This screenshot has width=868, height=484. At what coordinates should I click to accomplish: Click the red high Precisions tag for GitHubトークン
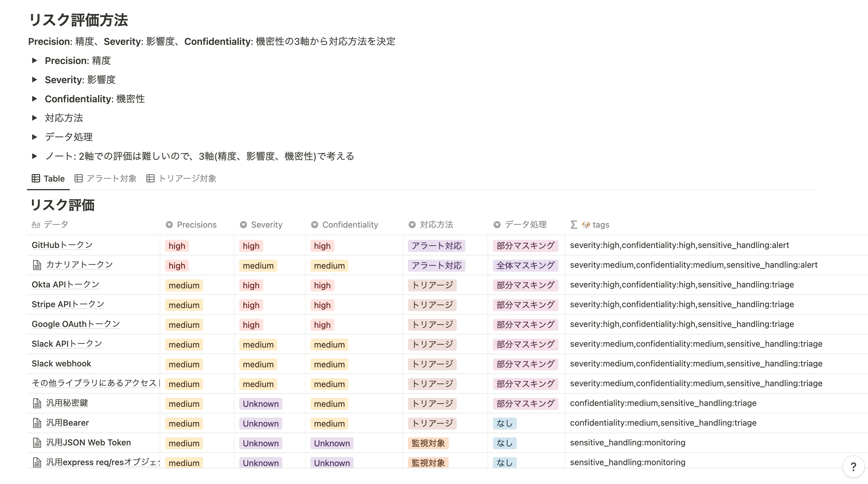pos(177,246)
